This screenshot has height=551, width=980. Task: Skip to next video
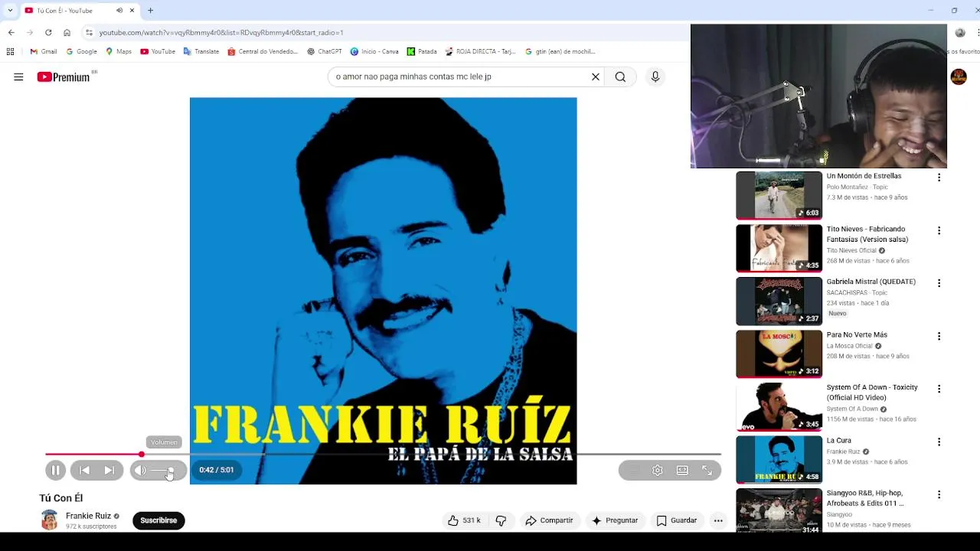pos(109,470)
